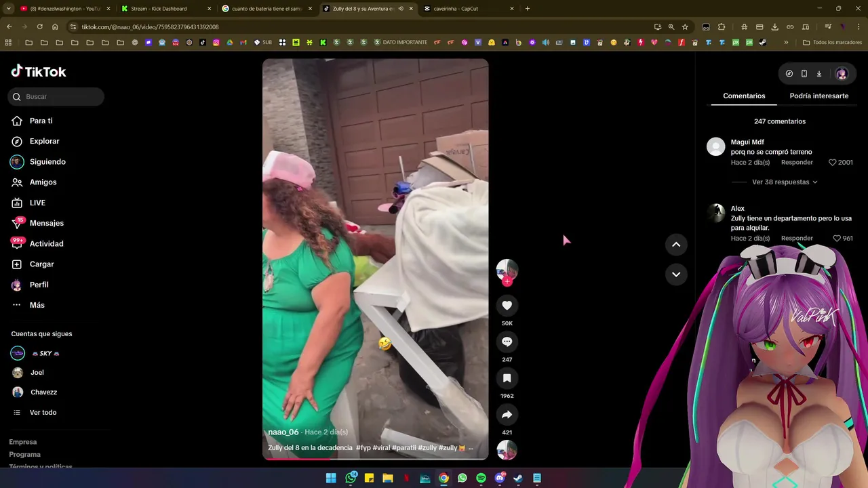Open Magui Mdf profile name
The image size is (868, 488).
point(747,142)
